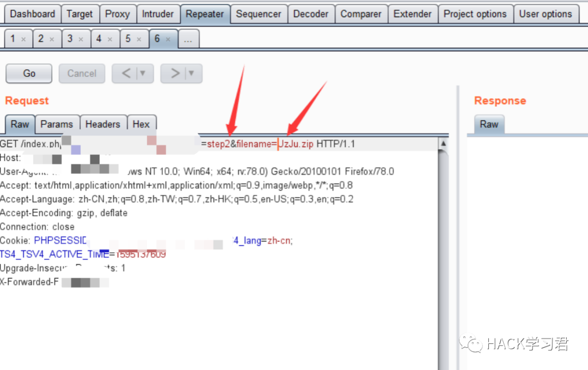This screenshot has width=588, height=370.
Task: Click the TS4_TSV4_ACTIVE_TIME cookie value
Action: point(141,254)
